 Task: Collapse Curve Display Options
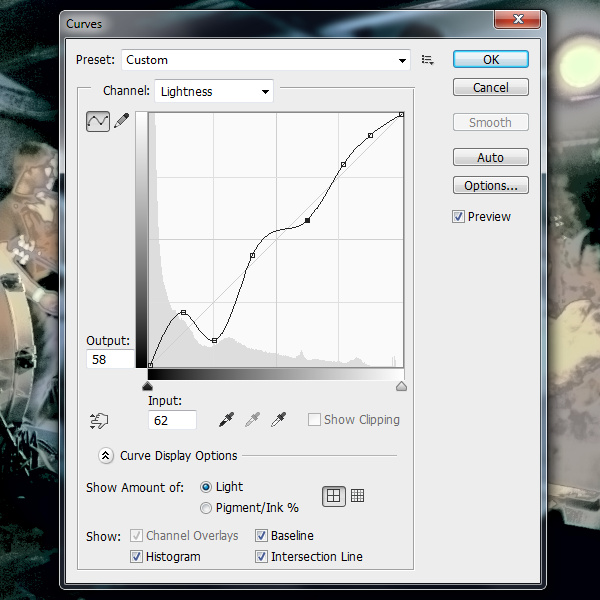(106, 455)
